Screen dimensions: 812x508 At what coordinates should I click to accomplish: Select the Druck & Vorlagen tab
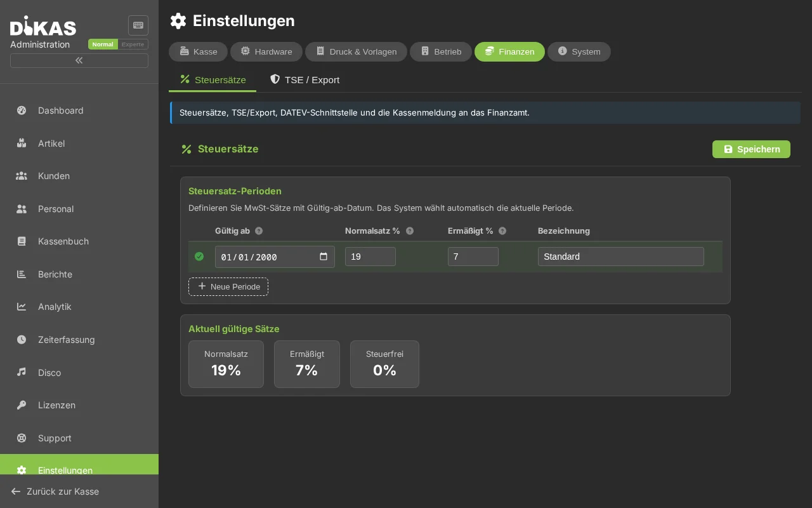pos(356,51)
